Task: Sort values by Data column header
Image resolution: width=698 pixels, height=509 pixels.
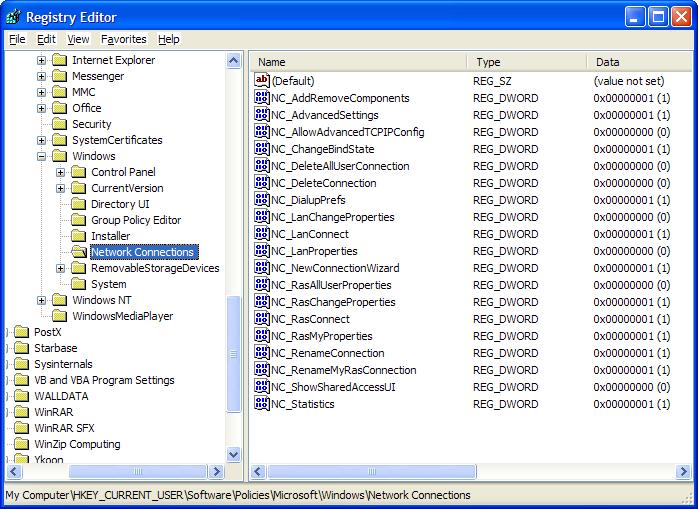Action: tap(640, 62)
